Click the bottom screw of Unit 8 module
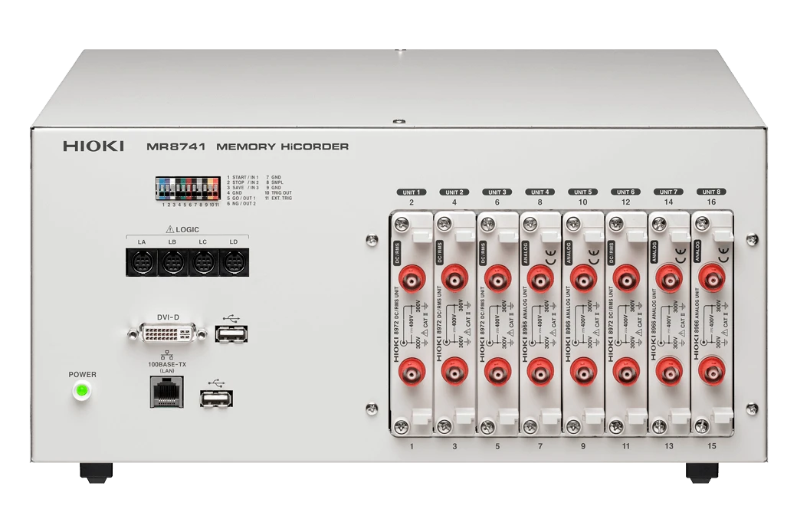 [702, 426]
